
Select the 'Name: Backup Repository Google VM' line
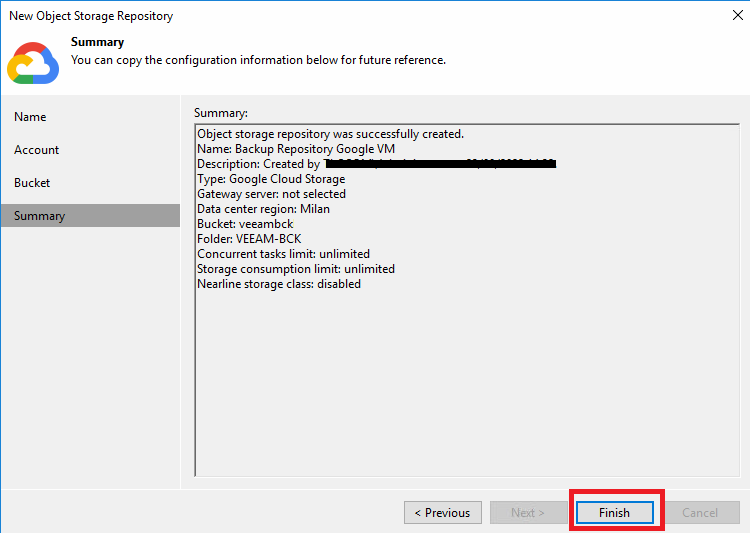click(296, 149)
